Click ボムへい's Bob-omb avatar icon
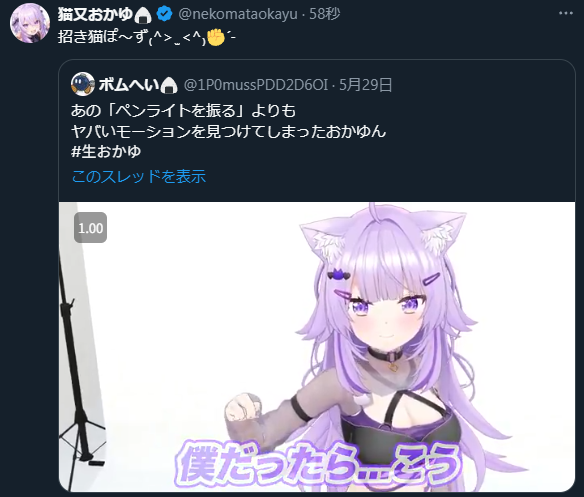The image size is (584, 497). pyautogui.click(x=82, y=84)
